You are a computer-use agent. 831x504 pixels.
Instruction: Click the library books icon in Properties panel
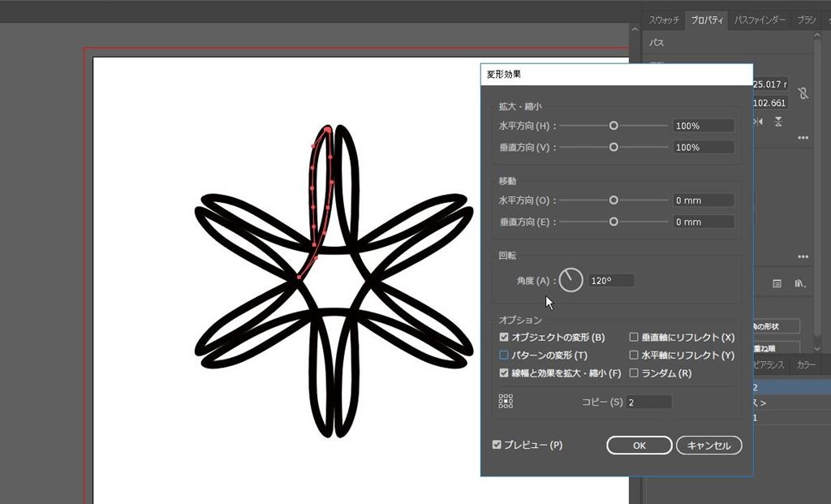pyautogui.click(x=800, y=283)
